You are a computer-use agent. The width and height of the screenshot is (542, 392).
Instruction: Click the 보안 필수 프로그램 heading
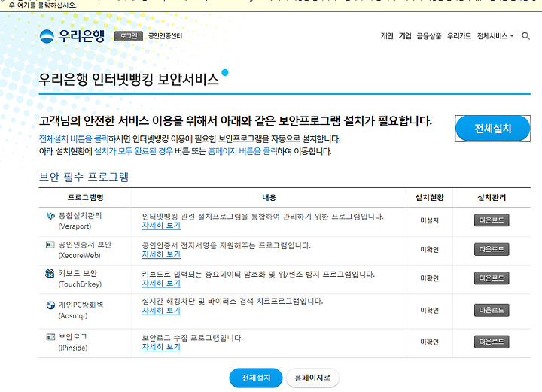coord(84,177)
